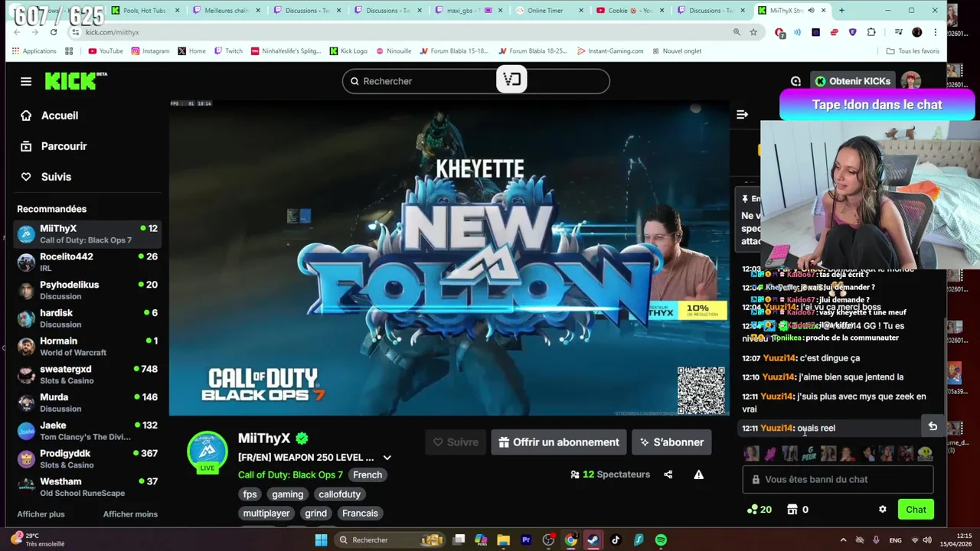
Task: Click the green Chat send button
Action: coord(916,510)
